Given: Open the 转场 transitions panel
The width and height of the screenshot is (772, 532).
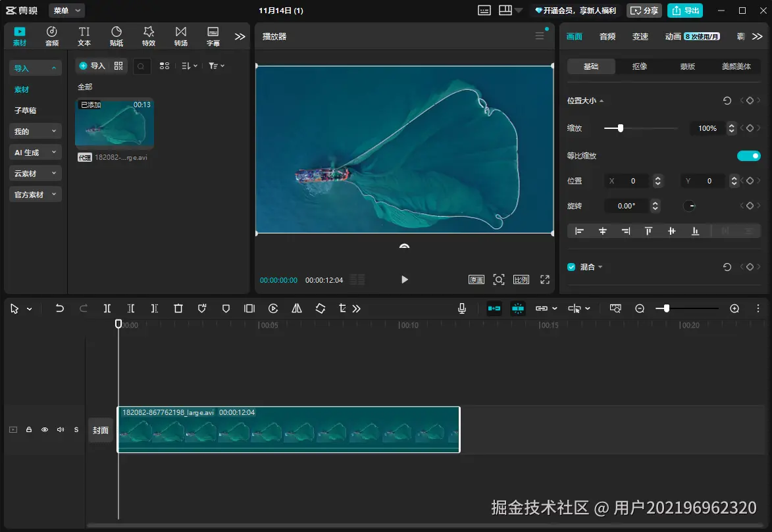Looking at the screenshot, I should tap(181, 36).
